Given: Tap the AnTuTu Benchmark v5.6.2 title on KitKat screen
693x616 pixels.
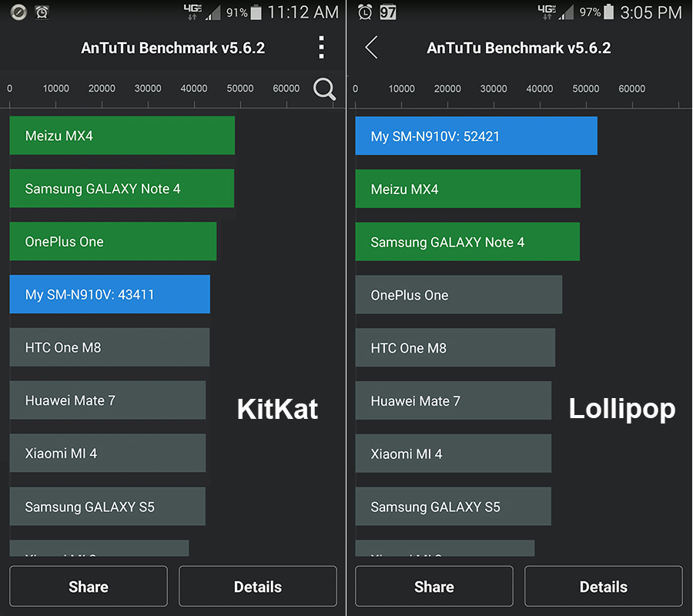Looking at the screenshot, I should pyautogui.click(x=172, y=48).
